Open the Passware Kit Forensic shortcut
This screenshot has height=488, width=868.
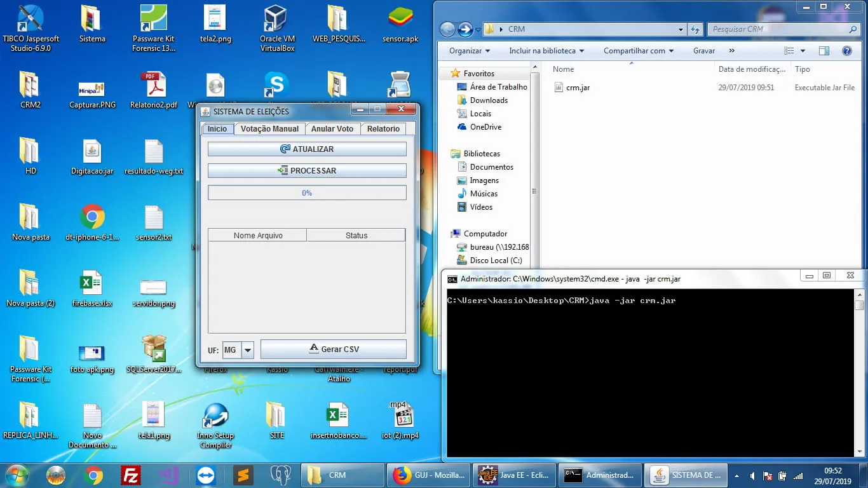153,19
